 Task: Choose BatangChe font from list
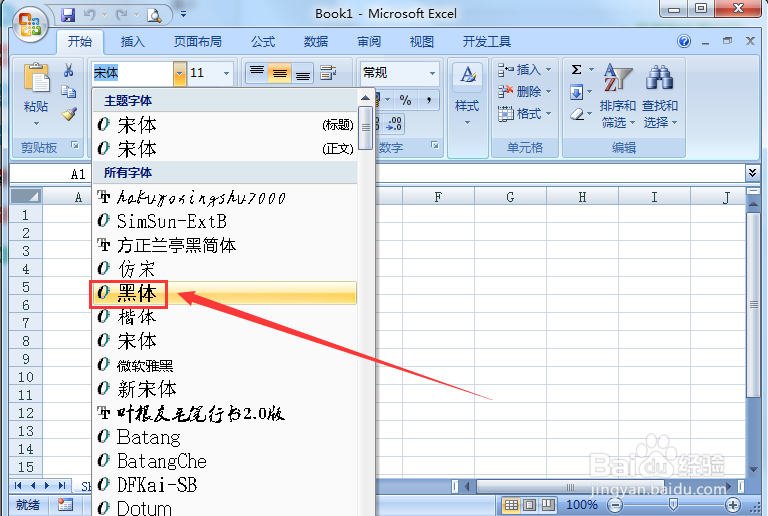tap(225, 461)
